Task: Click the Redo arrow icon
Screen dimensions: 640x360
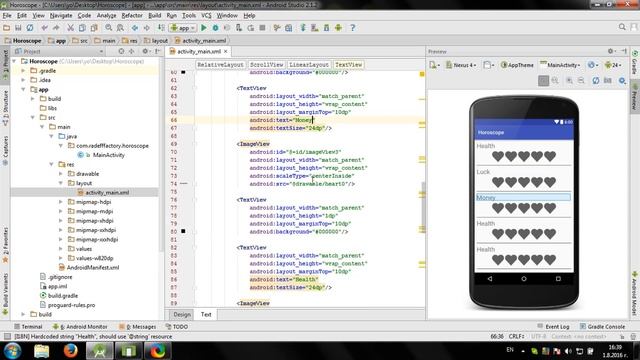Action: pyautogui.click(x=56, y=28)
